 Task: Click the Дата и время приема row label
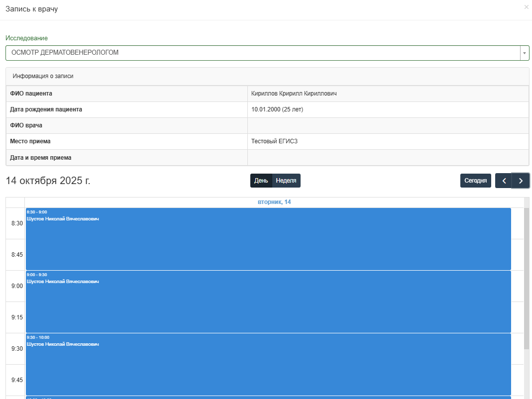point(41,158)
